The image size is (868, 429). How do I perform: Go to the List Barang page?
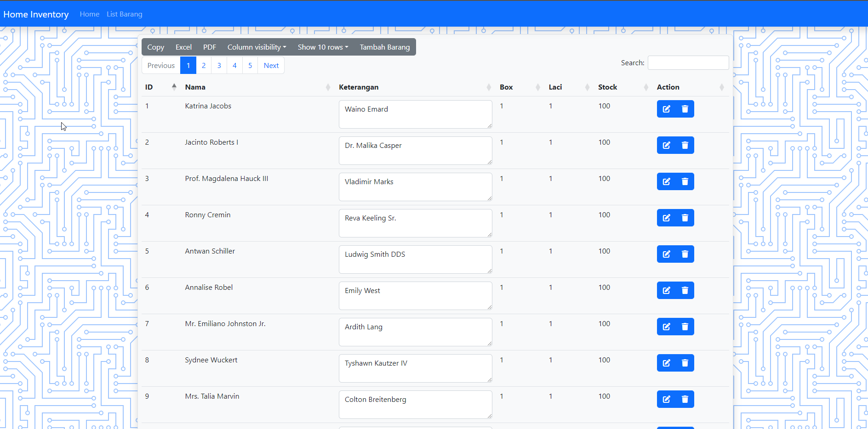124,14
